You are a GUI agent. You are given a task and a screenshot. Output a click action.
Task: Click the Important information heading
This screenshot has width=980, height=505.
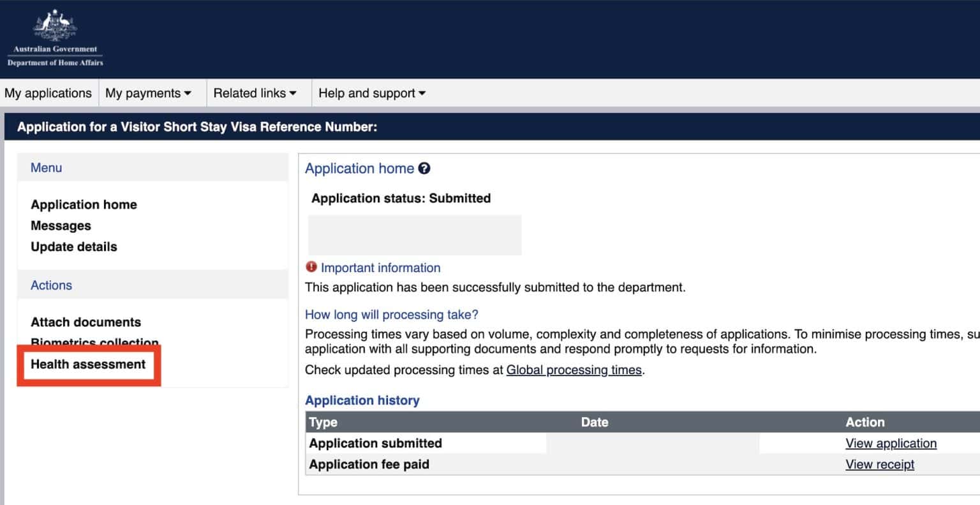coord(380,268)
